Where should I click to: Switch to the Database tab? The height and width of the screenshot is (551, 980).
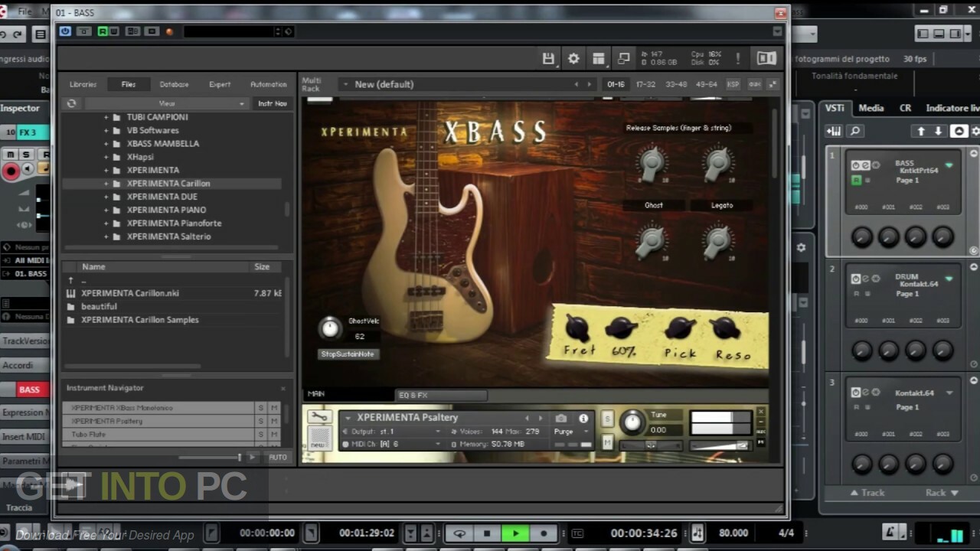click(x=174, y=84)
